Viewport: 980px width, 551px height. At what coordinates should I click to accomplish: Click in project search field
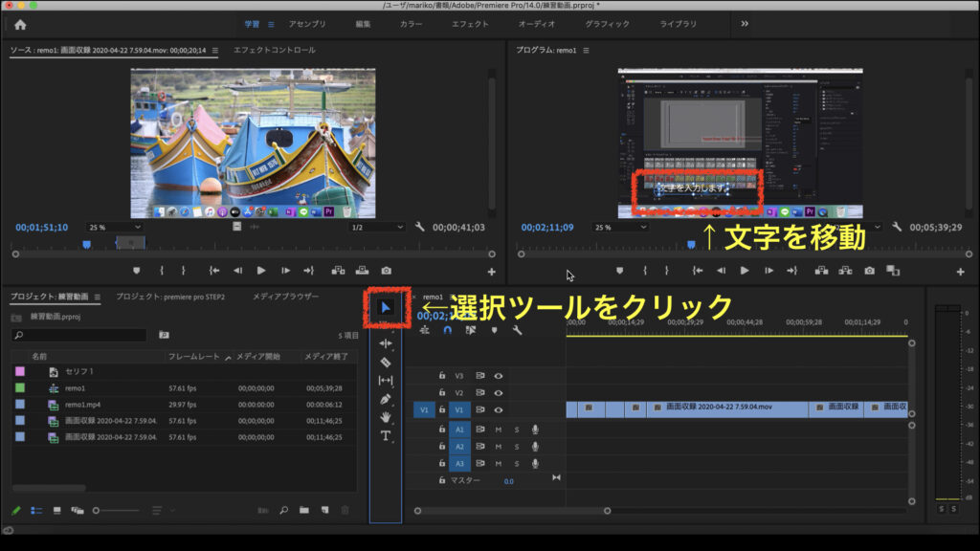click(79, 336)
